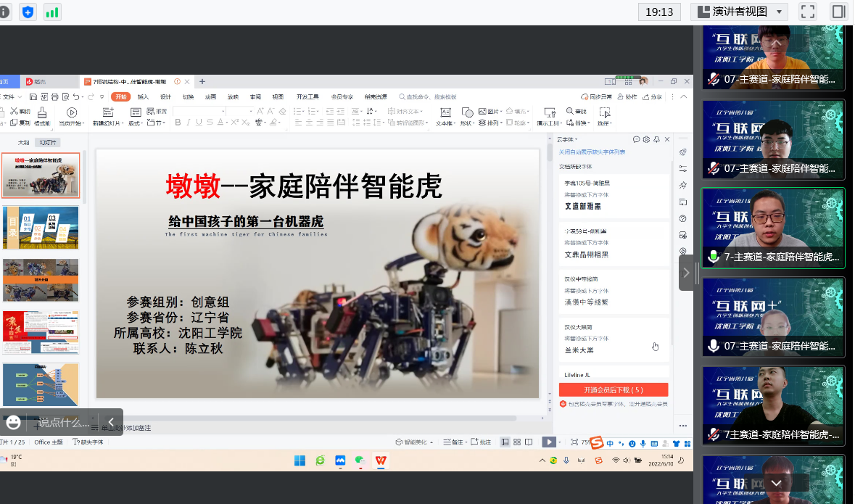The width and height of the screenshot is (855, 504).
Task: Open WPS Office from the taskbar
Action: point(380,460)
